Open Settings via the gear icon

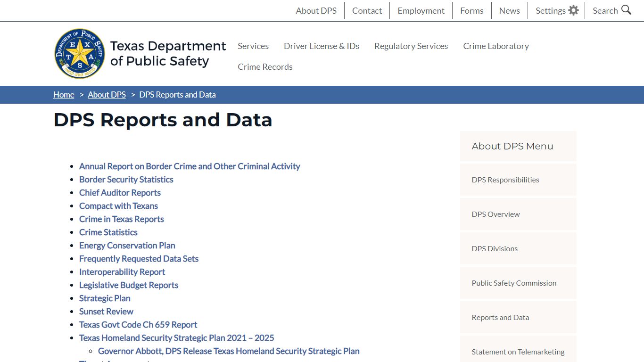573,10
